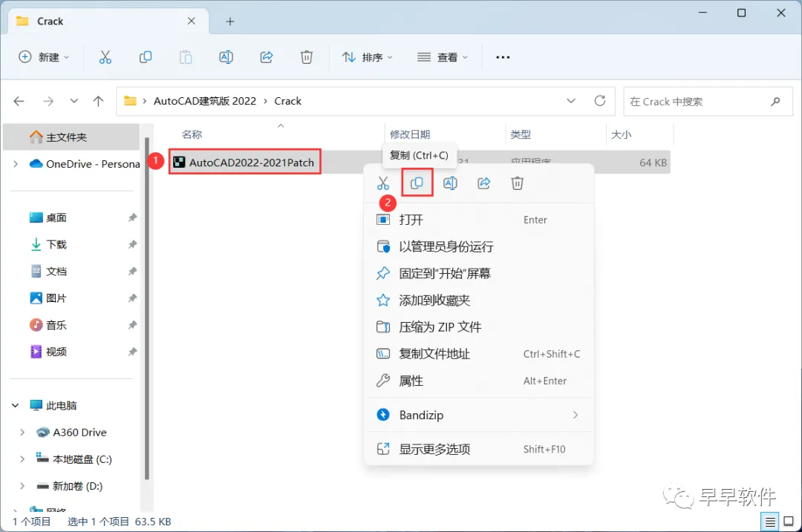Open a new tab with the plus button
The height and width of the screenshot is (532, 802).
point(230,22)
